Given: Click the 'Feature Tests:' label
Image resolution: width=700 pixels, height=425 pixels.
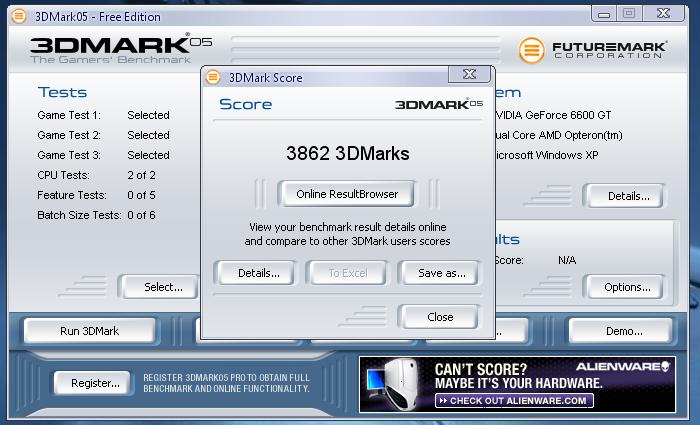Looking at the screenshot, I should pyautogui.click(x=72, y=195).
